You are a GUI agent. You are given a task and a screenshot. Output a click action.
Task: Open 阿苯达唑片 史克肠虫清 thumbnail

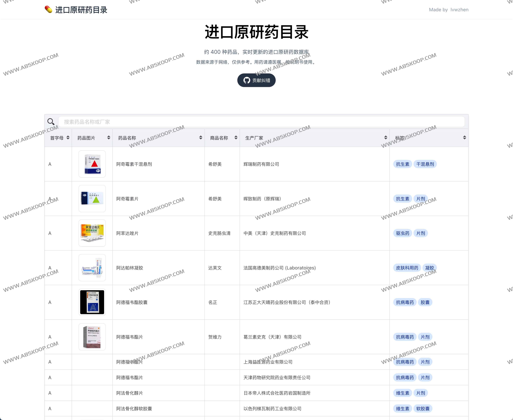(x=92, y=233)
